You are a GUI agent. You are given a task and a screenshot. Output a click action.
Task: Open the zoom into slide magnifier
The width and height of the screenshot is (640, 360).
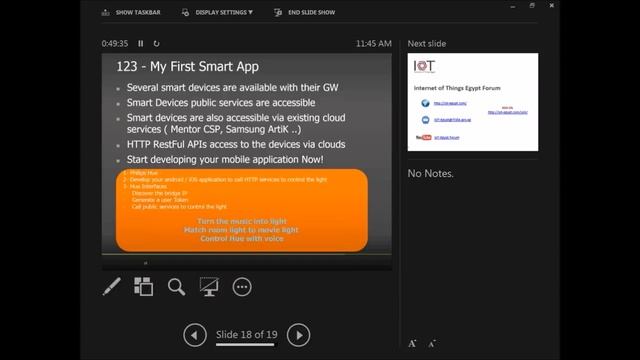pos(176,287)
